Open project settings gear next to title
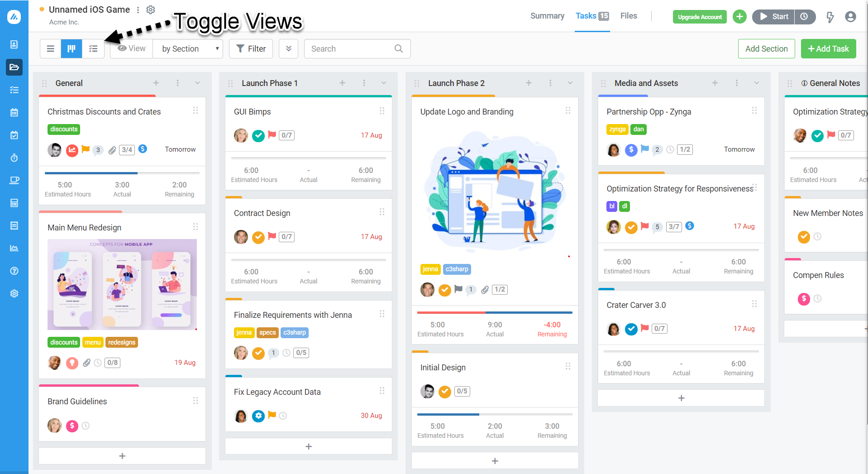This screenshot has height=474, width=868. point(151,10)
